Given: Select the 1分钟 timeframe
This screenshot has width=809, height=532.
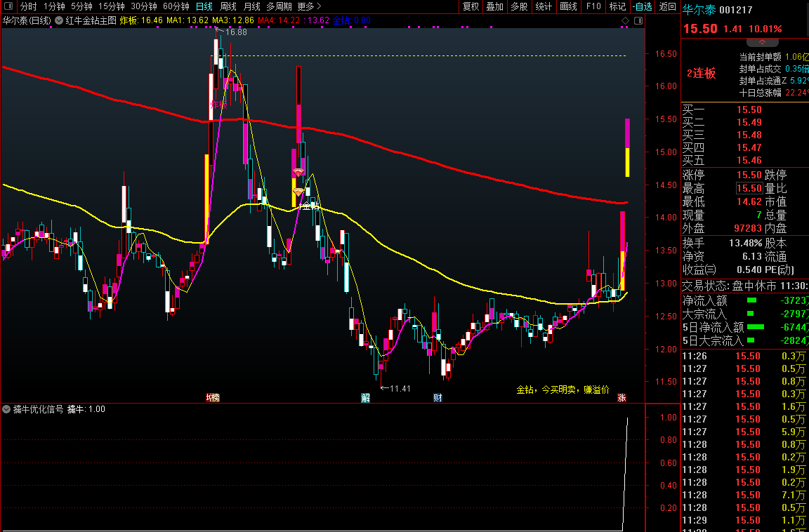Looking at the screenshot, I should [x=54, y=6].
